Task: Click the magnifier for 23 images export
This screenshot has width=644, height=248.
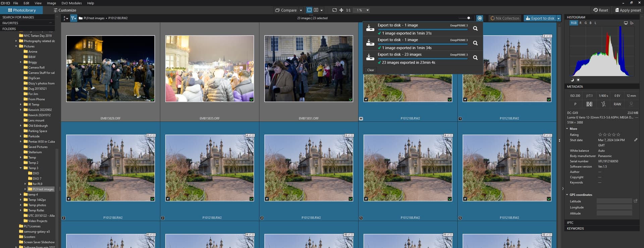Action: 475,58
